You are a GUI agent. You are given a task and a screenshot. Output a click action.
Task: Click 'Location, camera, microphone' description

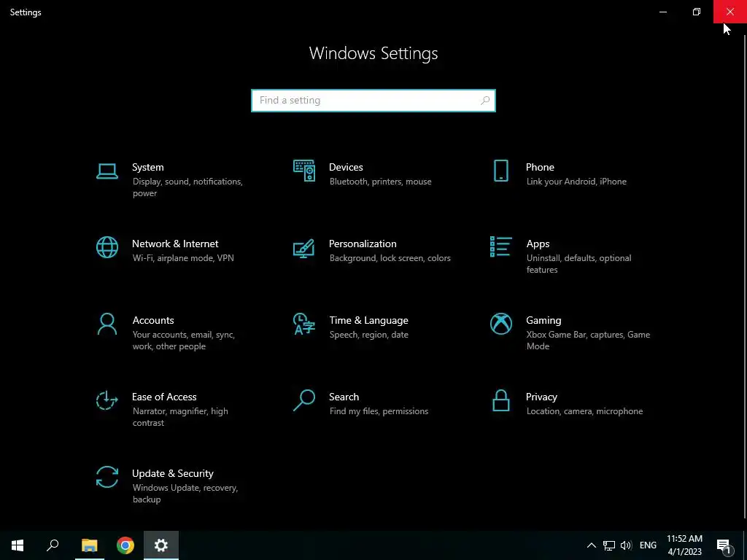tap(584, 411)
